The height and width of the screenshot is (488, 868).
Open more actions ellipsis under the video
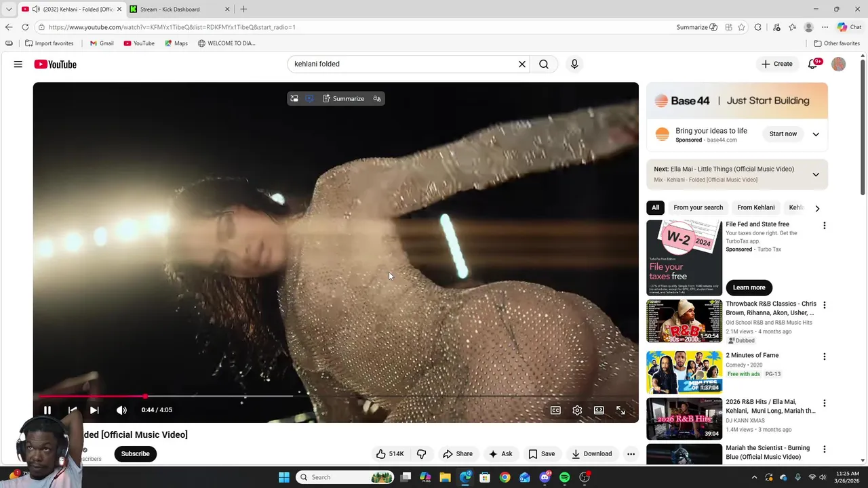(x=631, y=454)
